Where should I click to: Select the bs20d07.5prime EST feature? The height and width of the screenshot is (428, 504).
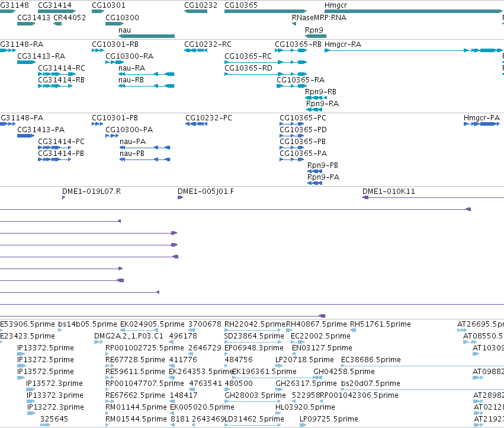(x=423, y=389)
